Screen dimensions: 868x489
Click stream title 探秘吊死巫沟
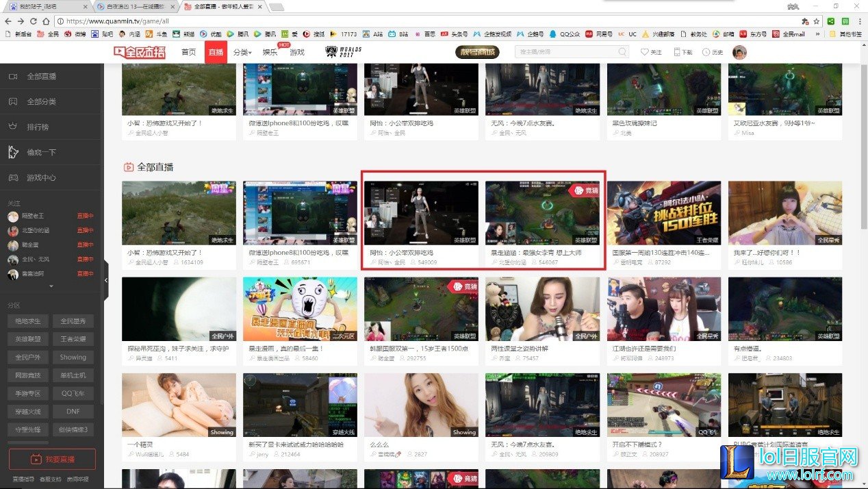[178, 349]
